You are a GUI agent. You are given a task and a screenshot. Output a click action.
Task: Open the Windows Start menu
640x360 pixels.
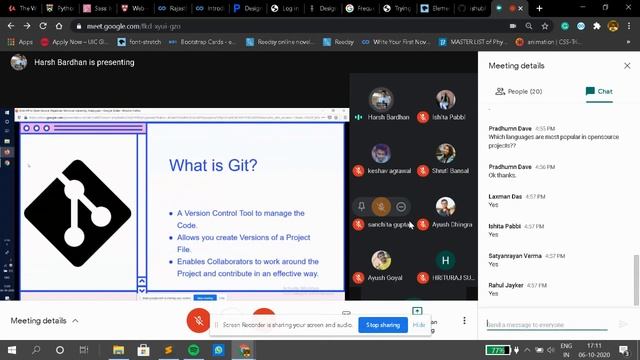pyautogui.click(x=12, y=350)
